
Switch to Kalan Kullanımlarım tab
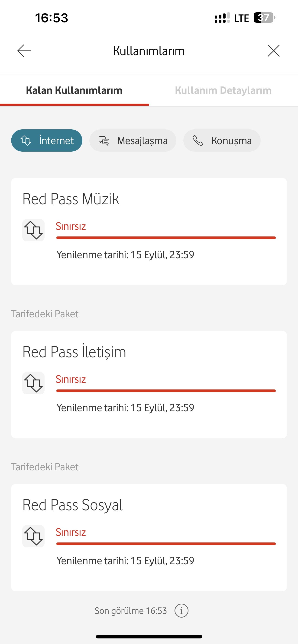[x=74, y=90]
